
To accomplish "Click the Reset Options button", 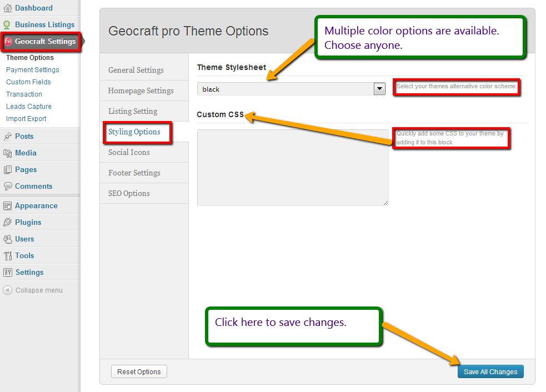I will pyautogui.click(x=139, y=372).
